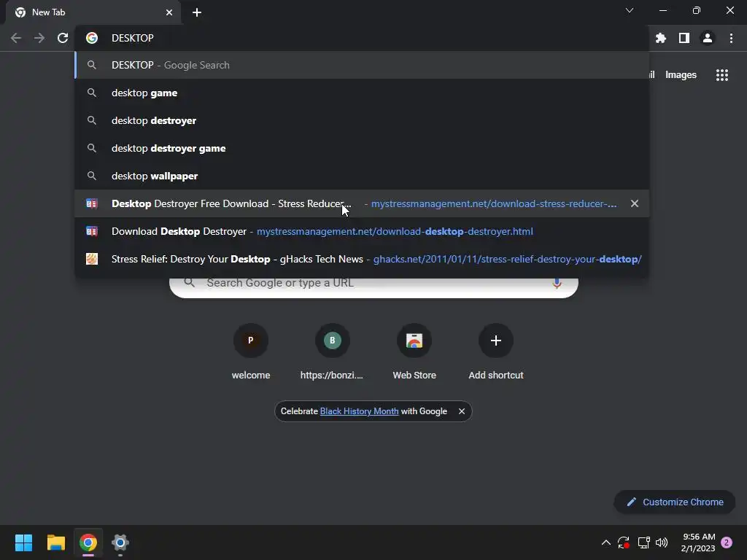Open the Chrome three-dot menu
Screen dimensions: 747x560
731,38
